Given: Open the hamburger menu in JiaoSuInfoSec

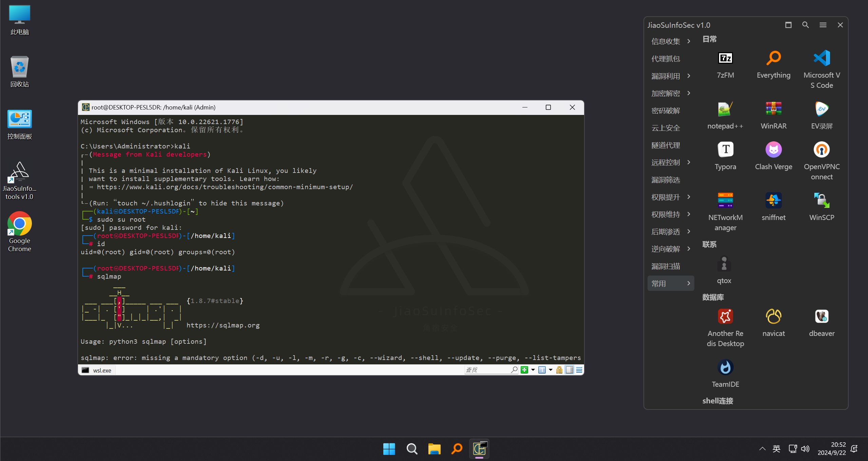Looking at the screenshot, I should [x=823, y=25].
